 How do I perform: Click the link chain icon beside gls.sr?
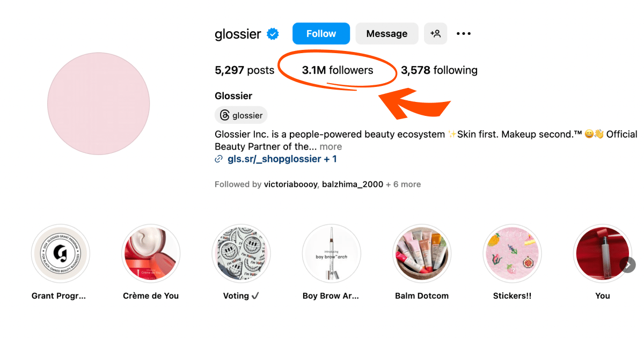[219, 159]
